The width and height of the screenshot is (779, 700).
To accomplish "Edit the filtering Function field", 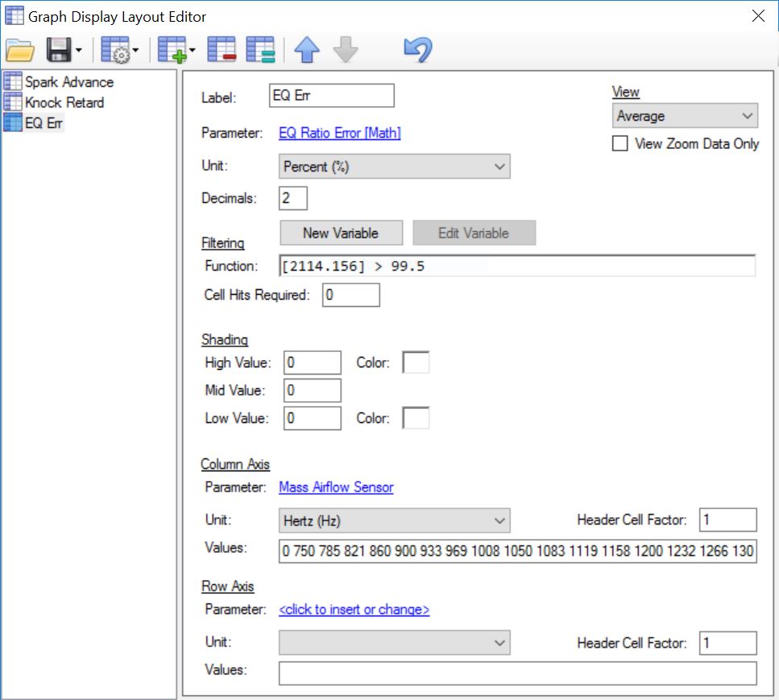I will [x=516, y=266].
